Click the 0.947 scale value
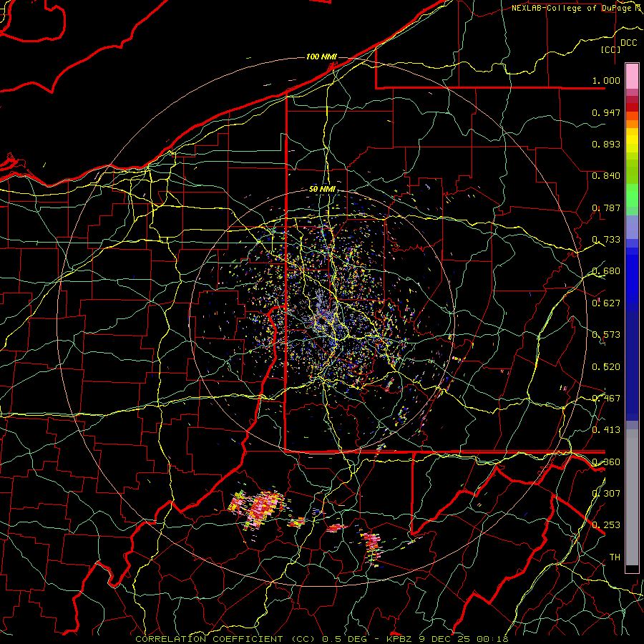This screenshot has width=644, height=644. 606,112
